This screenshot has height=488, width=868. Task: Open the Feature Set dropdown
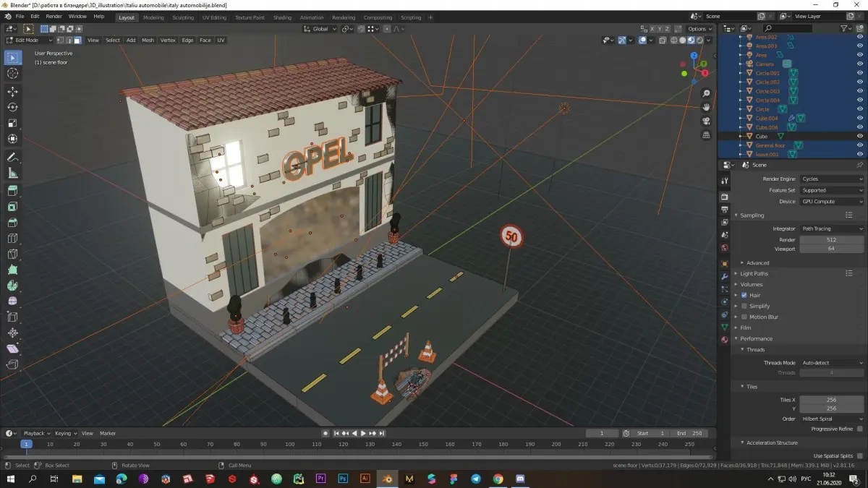tap(831, 190)
